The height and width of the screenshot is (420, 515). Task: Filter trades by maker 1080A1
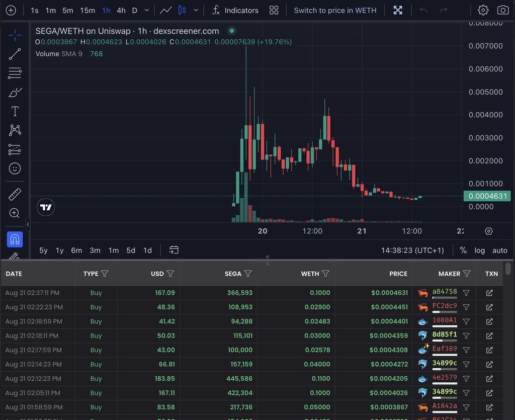(x=466, y=321)
